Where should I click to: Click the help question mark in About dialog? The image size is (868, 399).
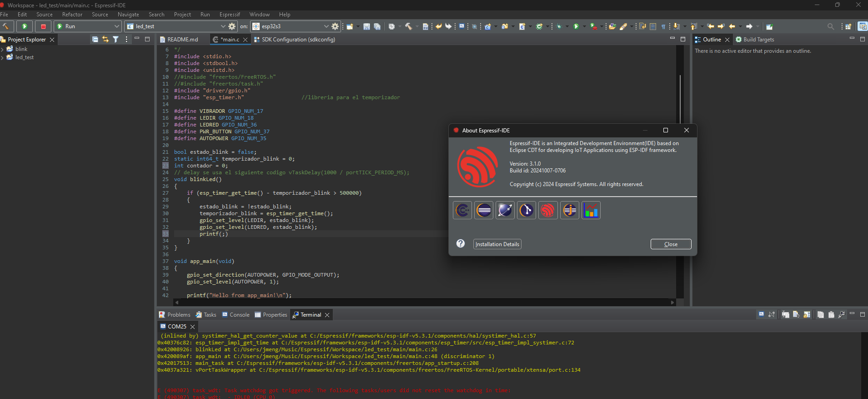pyautogui.click(x=461, y=243)
